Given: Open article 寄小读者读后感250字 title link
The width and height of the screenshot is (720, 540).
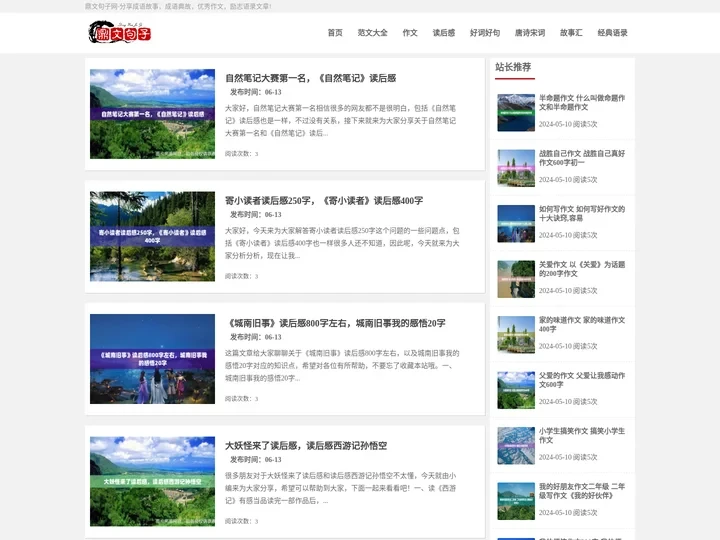Looking at the screenshot, I should tap(324, 201).
